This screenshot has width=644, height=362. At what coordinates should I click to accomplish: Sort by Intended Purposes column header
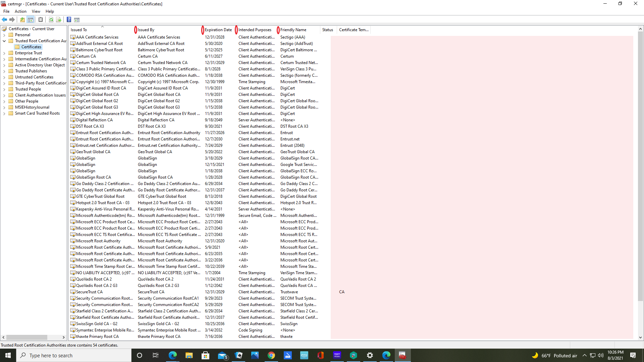click(x=257, y=30)
